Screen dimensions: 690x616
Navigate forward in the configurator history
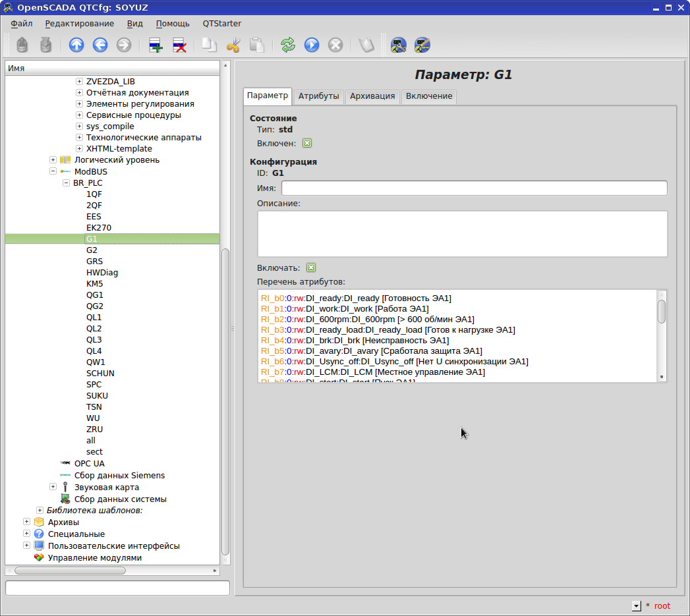124,45
